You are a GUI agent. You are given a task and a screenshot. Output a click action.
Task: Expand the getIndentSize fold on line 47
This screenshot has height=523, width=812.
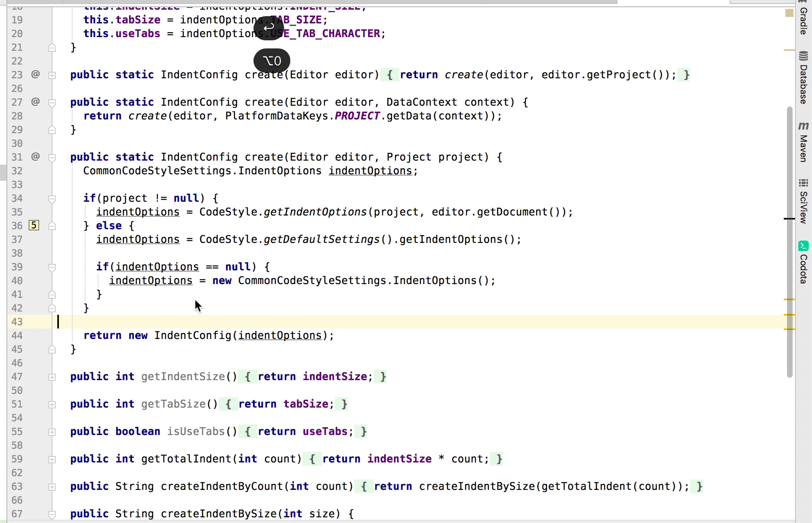52,377
